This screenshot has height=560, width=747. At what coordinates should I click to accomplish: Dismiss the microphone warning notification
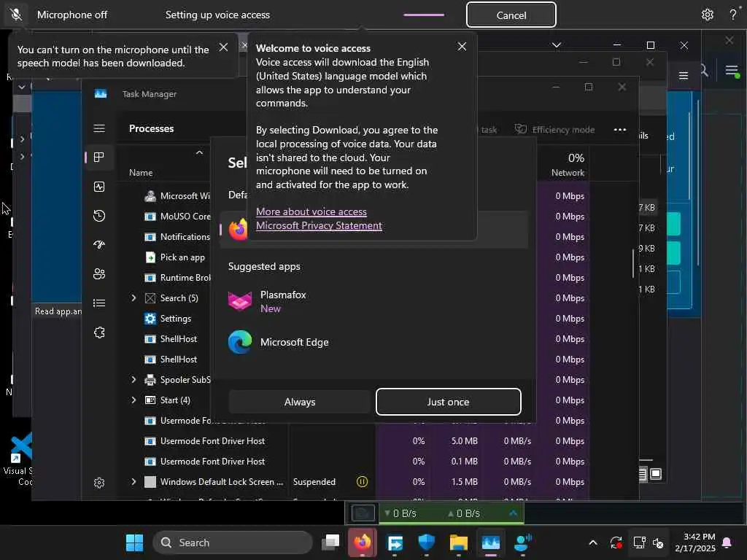[223, 47]
